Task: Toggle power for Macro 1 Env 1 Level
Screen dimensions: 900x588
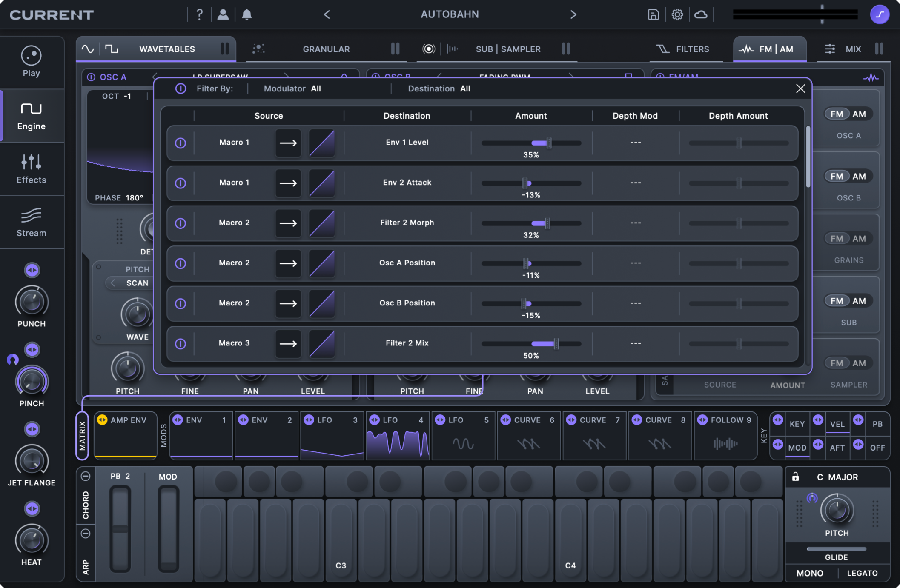Action: (181, 143)
